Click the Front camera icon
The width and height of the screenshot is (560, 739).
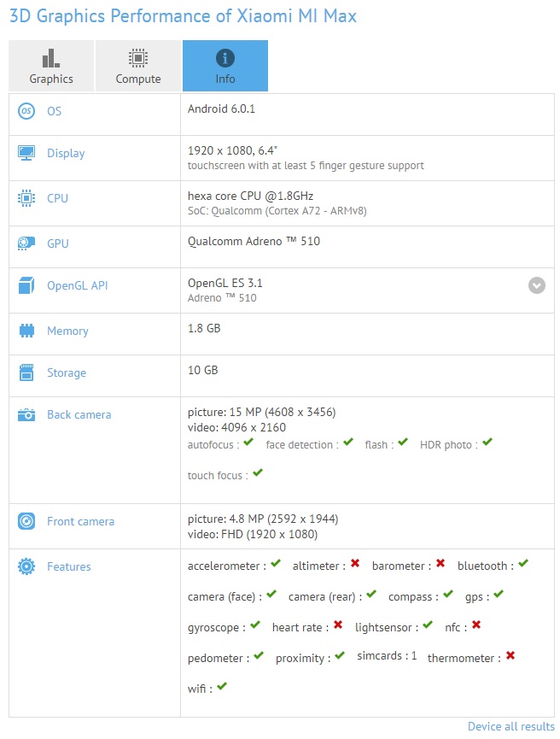[26, 521]
